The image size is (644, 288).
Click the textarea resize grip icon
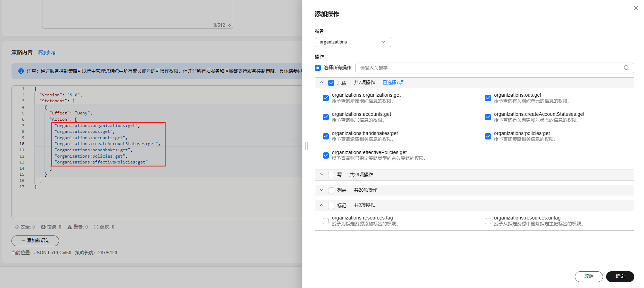pyautogui.click(x=229, y=25)
